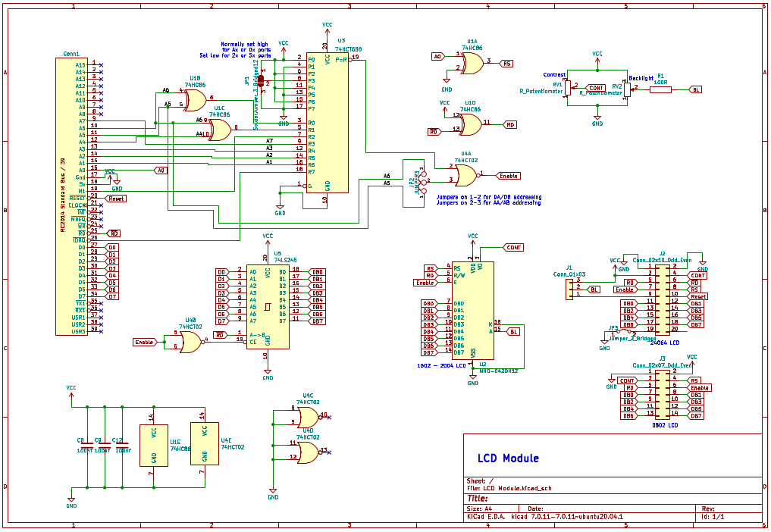Click the CONT label above U2 LCD
This screenshot has width=771, height=532.
[x=512, y=247]
